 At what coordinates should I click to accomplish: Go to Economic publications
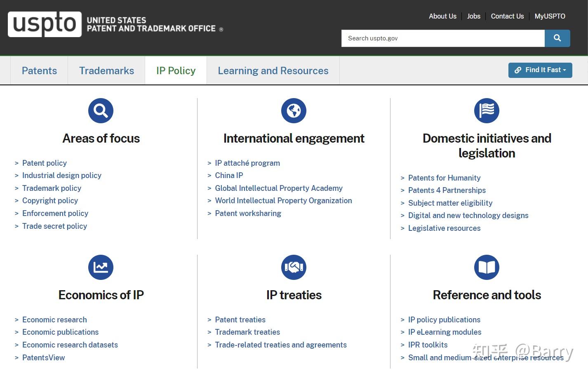60,332
